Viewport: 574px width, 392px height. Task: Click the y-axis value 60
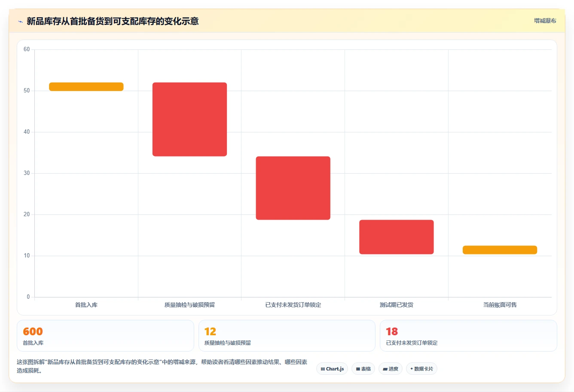pos(27,49)
